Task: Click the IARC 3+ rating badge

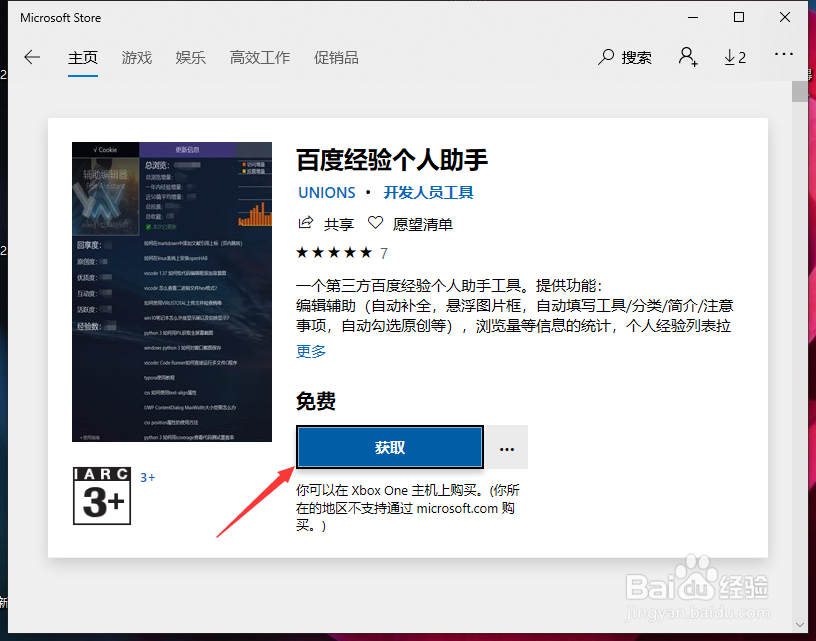Action: [102, 496]
